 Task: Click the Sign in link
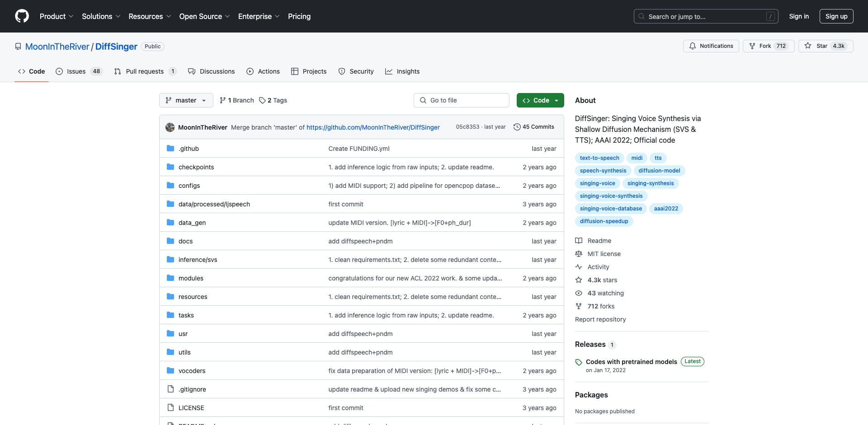pos(799,16)
